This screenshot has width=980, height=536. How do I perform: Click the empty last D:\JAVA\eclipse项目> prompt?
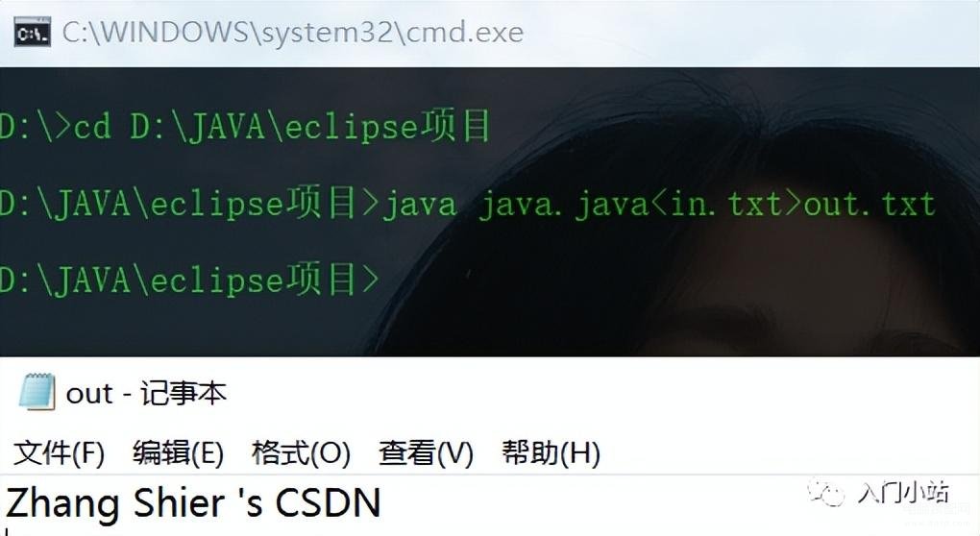click(x=189, y=280)
